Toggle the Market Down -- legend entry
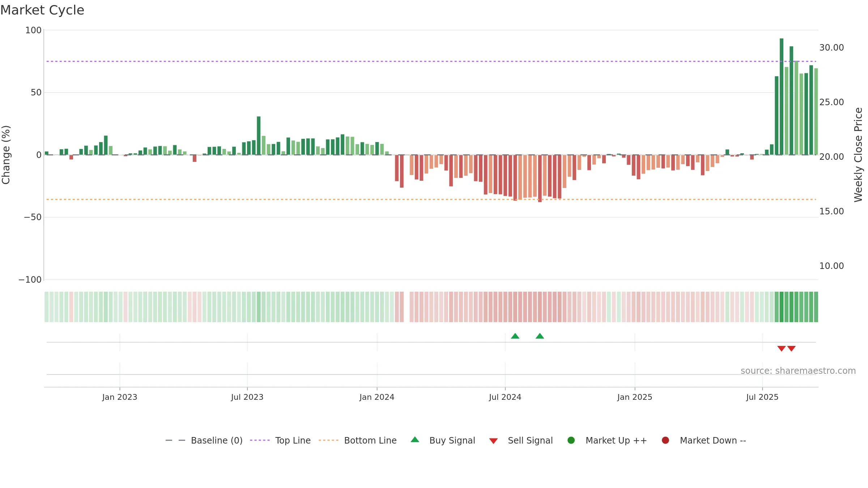The height and width of the screenshot is (488, 868). tap(703, 440)
